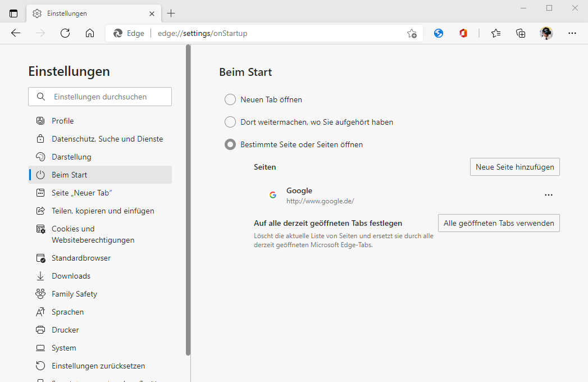
Task: Select 'Neuen Tab öffnen' radio option
Action: [230, 99]
